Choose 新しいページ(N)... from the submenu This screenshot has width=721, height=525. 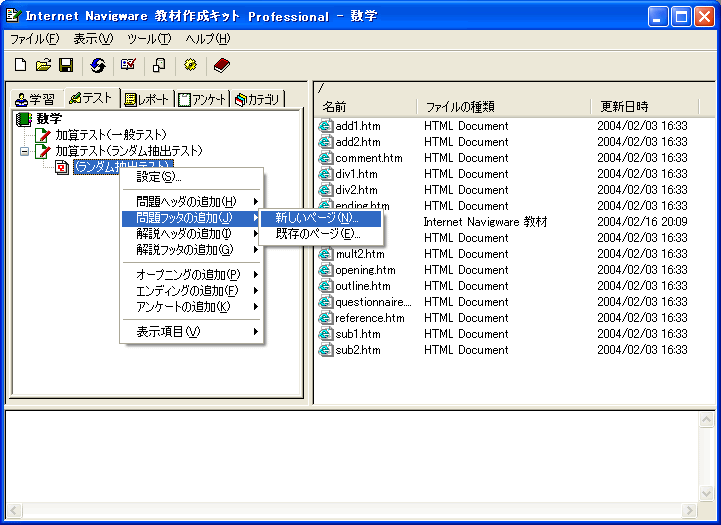pos(321,218)
